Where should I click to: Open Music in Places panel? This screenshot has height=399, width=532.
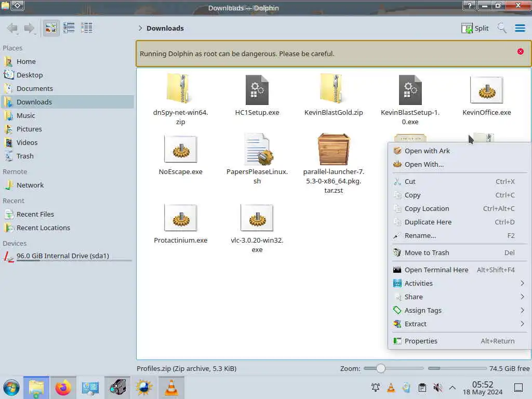coord(67,115)
